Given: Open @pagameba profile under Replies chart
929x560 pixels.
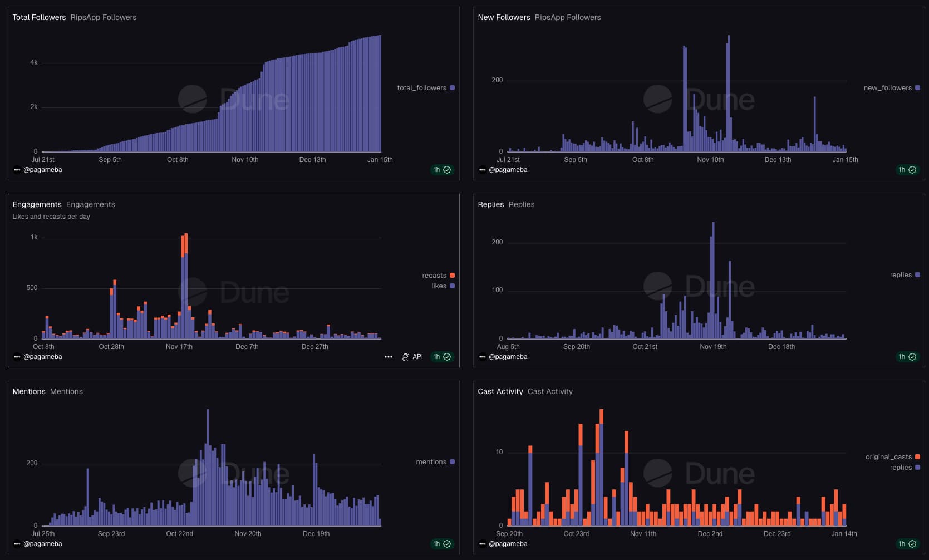Looking at the screenshot, I should pos(508,357).
